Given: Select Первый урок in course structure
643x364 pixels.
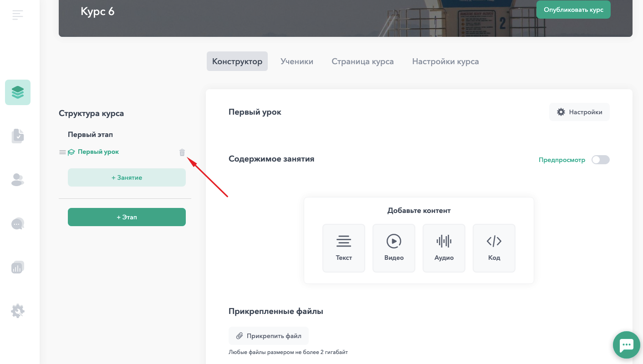Looking at the screenshot, I should [98, 152].
